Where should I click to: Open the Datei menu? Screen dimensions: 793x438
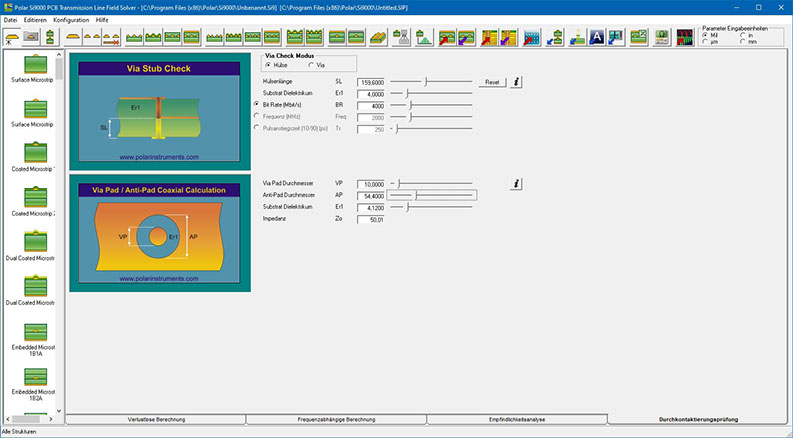[10, 19]
